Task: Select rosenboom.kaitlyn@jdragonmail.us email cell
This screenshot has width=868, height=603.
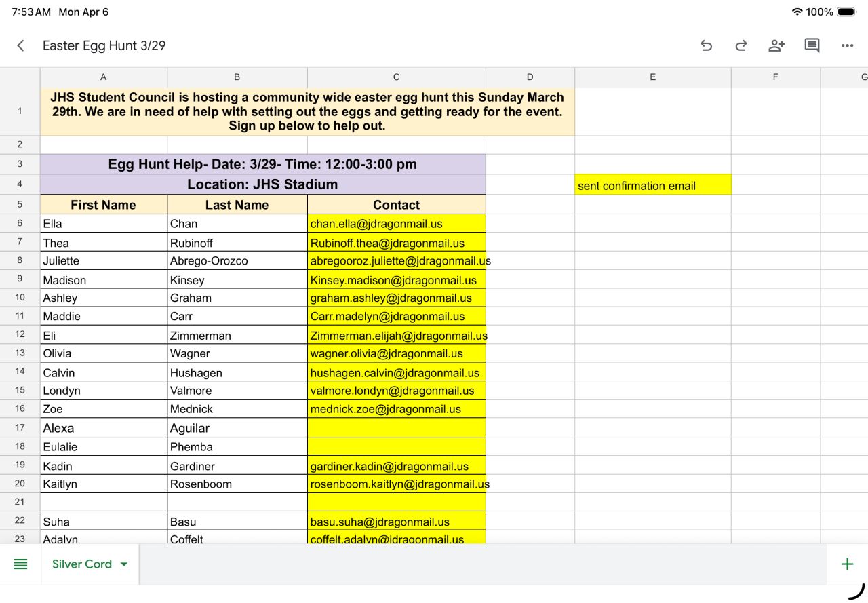Action: (397, 484)
